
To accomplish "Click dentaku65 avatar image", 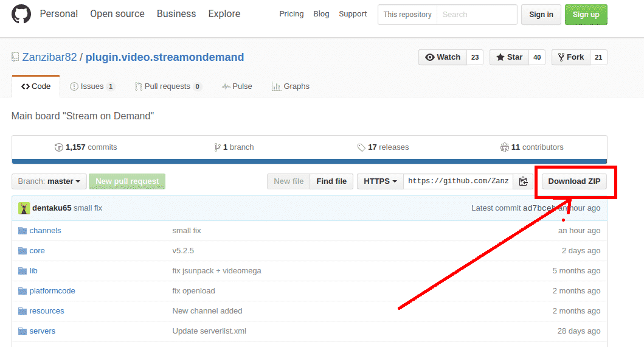I will (24, 208).
